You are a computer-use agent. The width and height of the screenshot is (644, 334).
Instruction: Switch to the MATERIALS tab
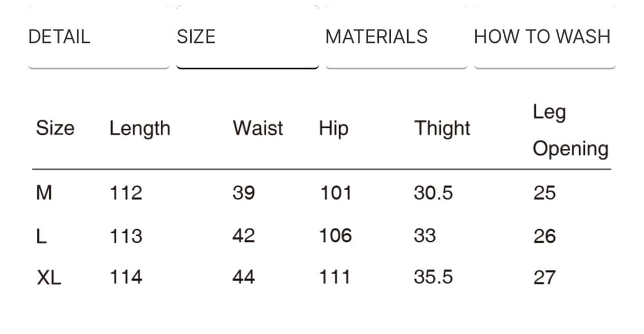376,37
